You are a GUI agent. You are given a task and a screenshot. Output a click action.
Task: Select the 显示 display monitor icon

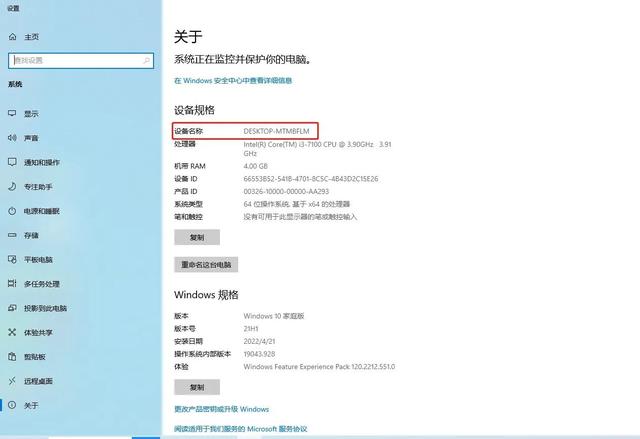(12, 113)
